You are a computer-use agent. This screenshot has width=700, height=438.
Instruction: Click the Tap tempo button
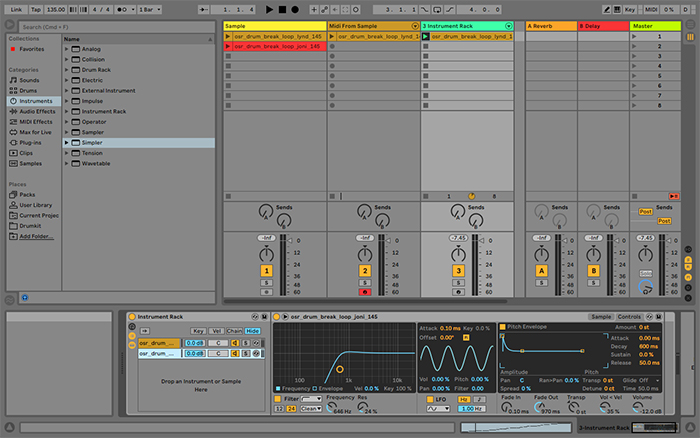(x=36, y=9)
